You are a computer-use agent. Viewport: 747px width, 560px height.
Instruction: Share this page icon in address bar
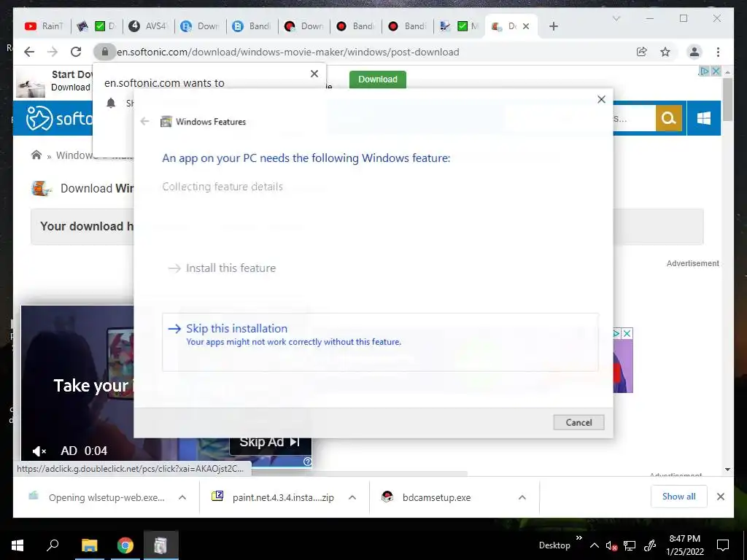click(x=642, y=52)
